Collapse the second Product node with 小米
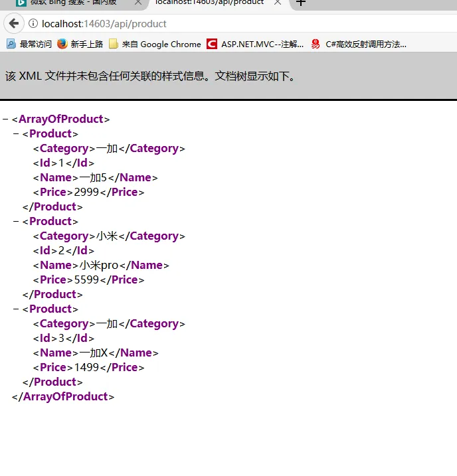Viewport: 457px width, 476px height. [16, 221]
